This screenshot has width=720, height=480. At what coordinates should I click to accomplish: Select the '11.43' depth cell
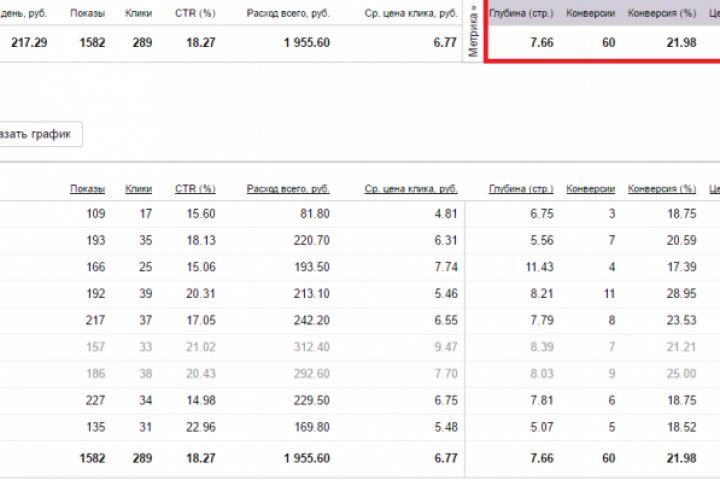coord(540,267)
